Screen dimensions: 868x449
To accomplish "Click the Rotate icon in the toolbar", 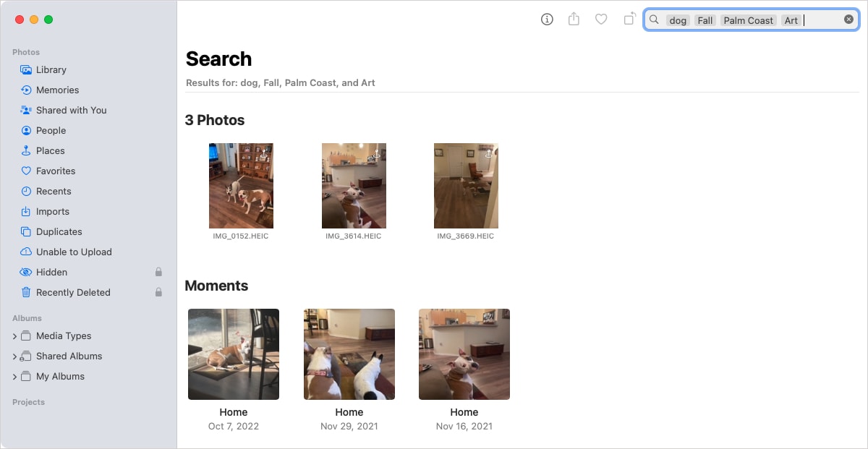I will pyautogui.click(x=629, y=20).
